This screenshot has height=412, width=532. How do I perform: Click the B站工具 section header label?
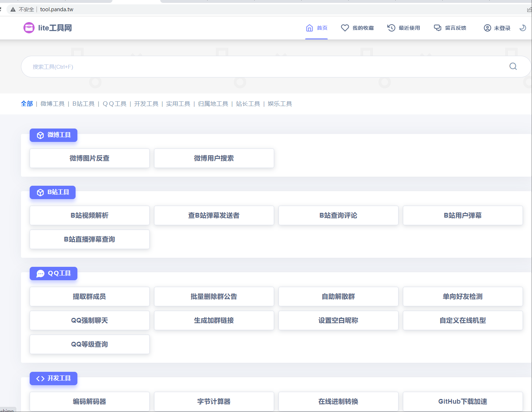[53, 192]
